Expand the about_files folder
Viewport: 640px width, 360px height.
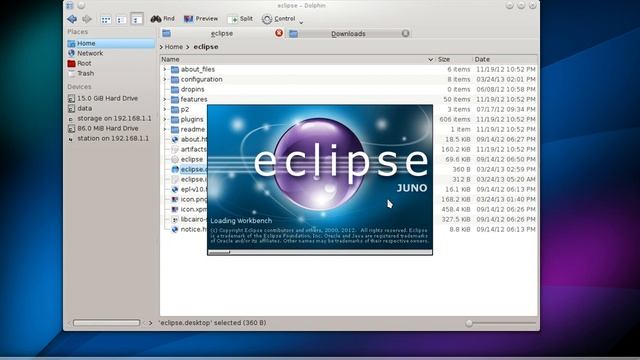pos(165,69)
